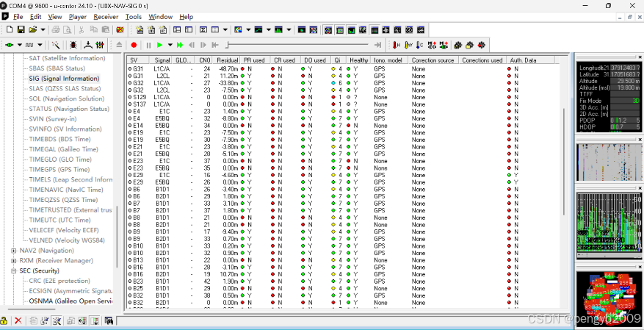Collapse the SEC (Security) tree node
The width and height of the screenshot is (644, 330).
point(14,270)
